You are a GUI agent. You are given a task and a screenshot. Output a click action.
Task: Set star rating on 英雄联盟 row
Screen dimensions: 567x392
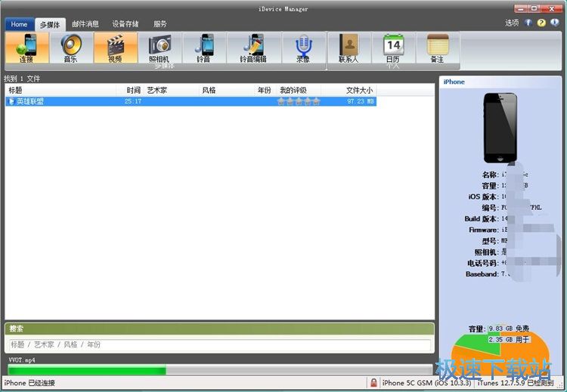coord(299,101)
